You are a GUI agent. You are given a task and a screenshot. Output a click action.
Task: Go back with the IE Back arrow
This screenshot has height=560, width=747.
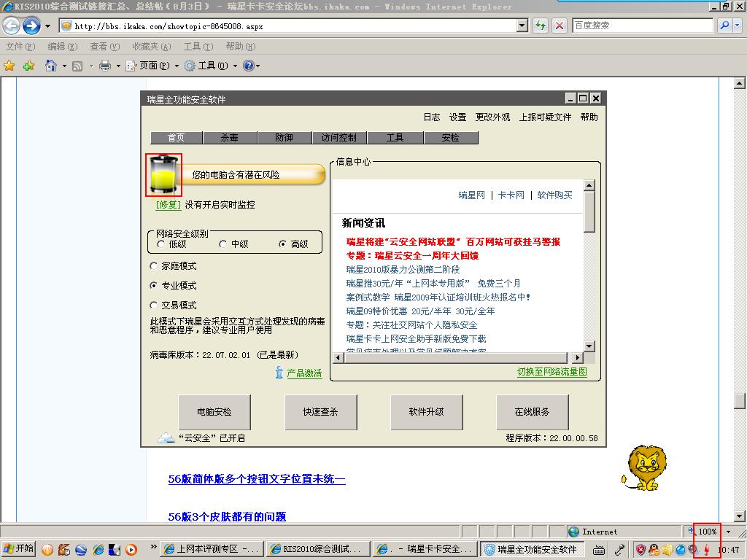pyautogui.click(x=12, y=26)
